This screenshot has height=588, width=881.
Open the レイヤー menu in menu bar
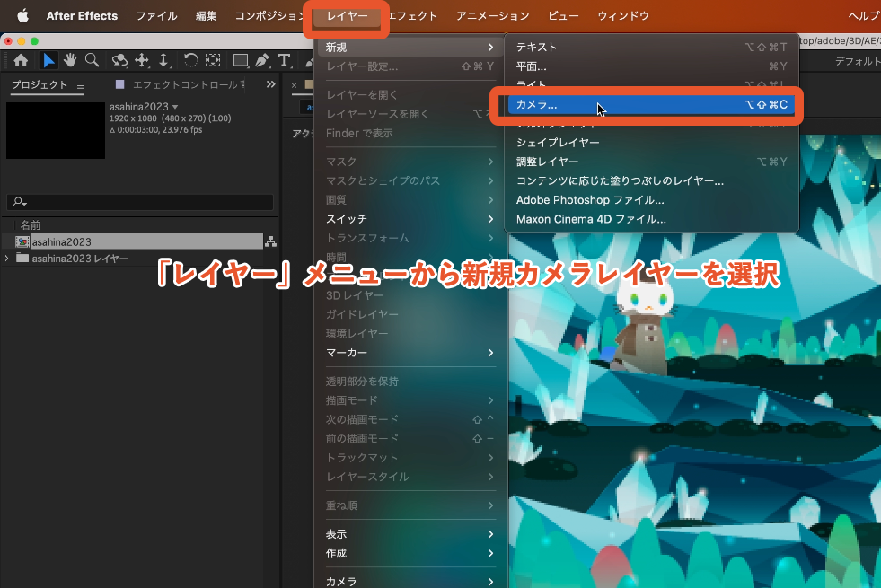point(347,16)
